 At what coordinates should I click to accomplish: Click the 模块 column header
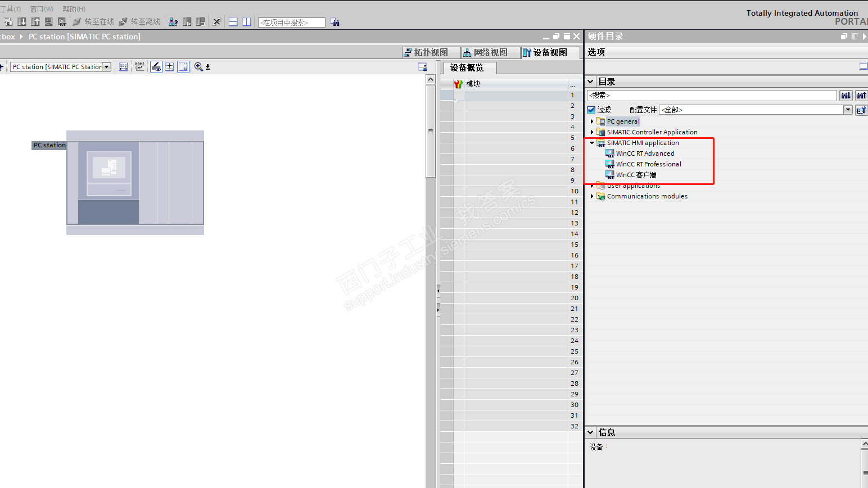pyautogui.click(x=516, y=84)
